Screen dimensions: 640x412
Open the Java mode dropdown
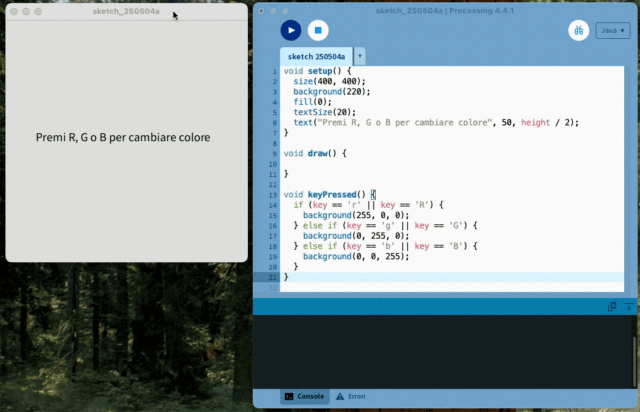[612, 31]
